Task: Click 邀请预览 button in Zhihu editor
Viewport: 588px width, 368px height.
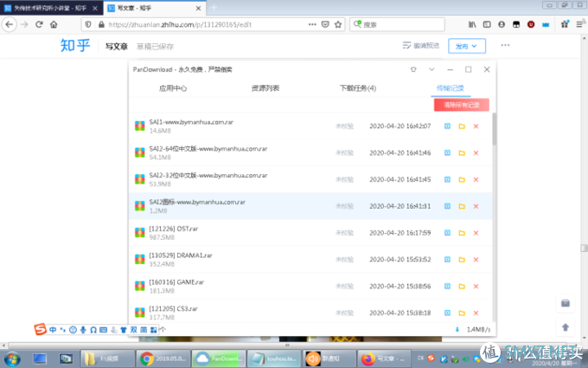Action: 421,45
